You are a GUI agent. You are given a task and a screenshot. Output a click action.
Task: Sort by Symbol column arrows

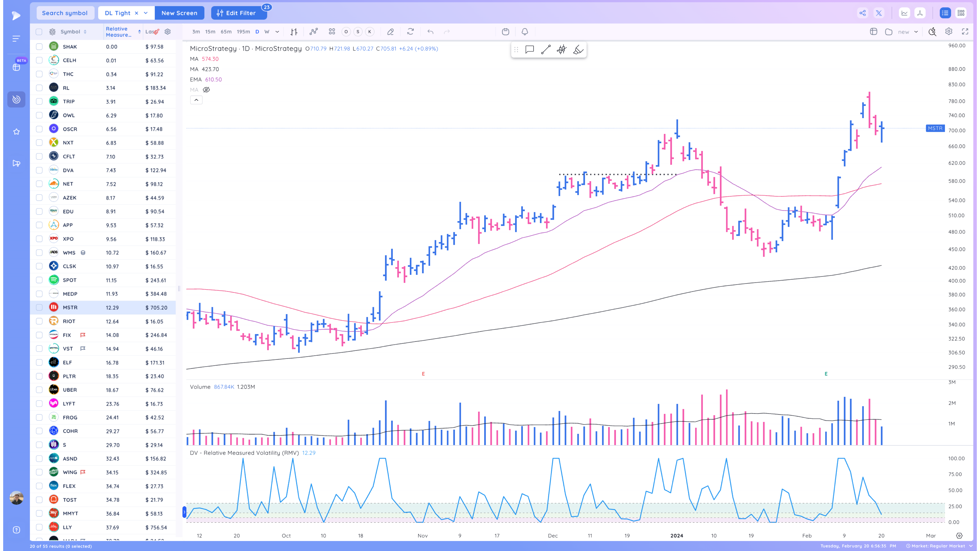coord(85,32)
